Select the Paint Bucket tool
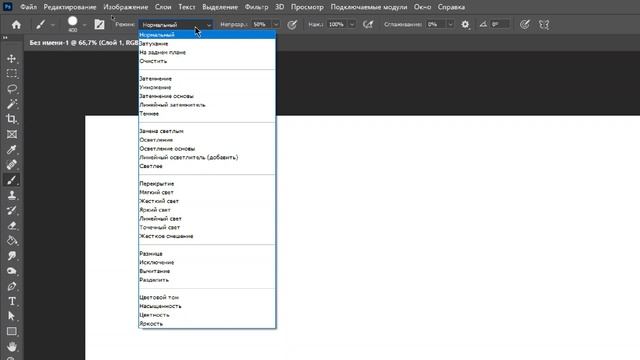The image size is (640, 360). (11, 240)
